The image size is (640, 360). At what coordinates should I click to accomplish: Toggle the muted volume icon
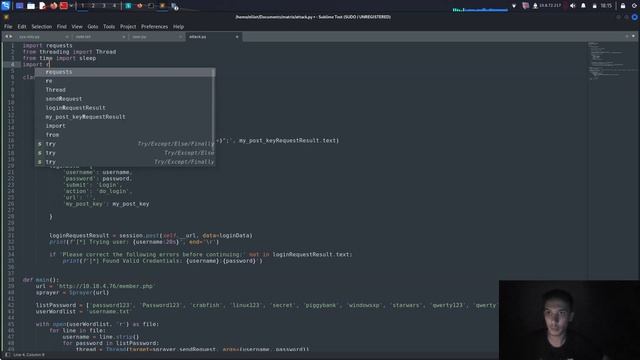tap(573, 6)
